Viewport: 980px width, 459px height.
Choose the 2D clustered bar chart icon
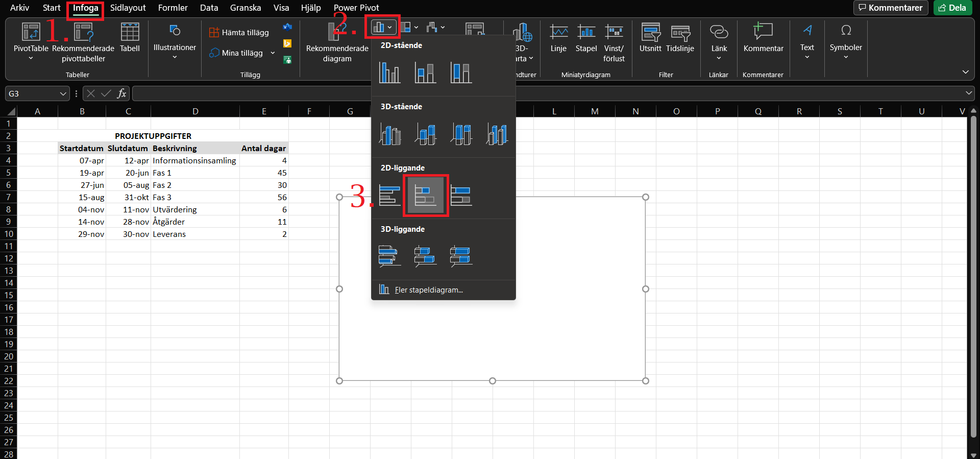389,196
